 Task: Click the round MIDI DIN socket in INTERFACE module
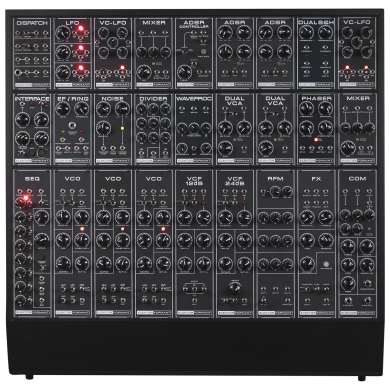coord(42,154)
